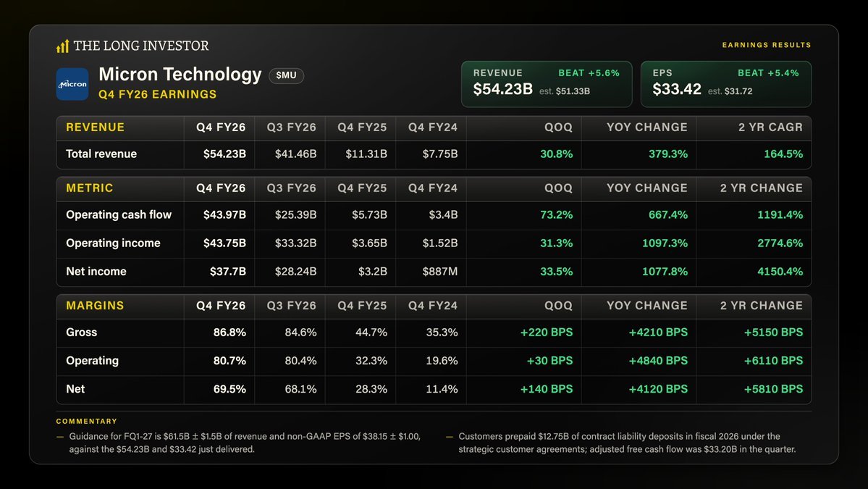Click the Net income row label

coord(96,272)
